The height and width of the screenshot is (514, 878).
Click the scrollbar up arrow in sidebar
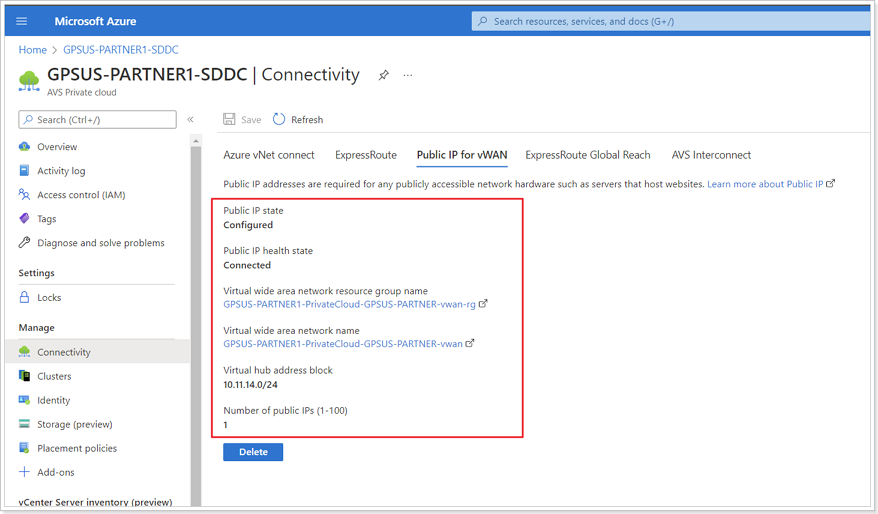tap(195, 141)
